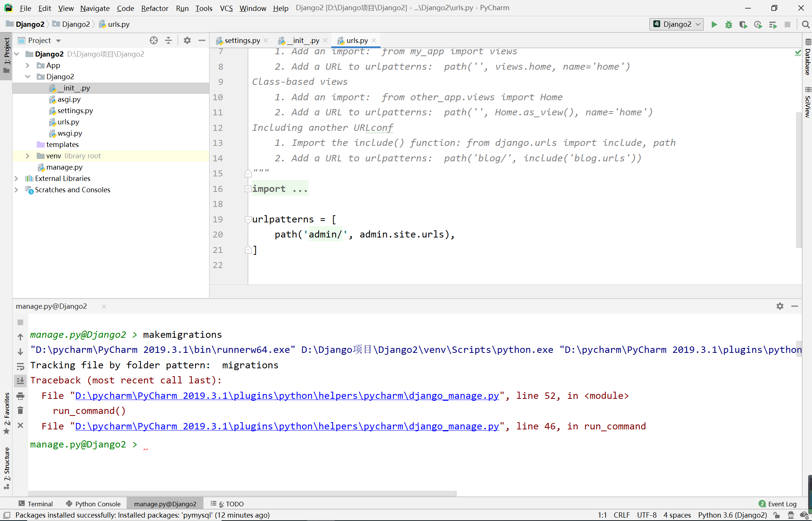This screenshot has width=812, height=521.
Task: Switch to the settings.py editor tab
Action: pyautogui.click(x=242, y=40)
